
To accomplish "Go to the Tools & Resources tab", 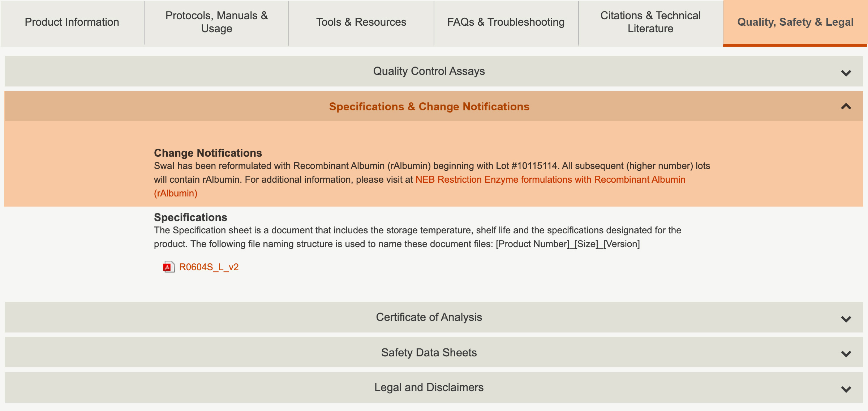I will click(361, 22).
